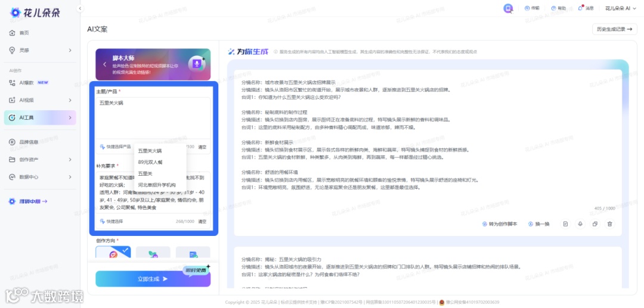
Task: Click into the 补充要求 text area
Action: click(x=153, y=193)
